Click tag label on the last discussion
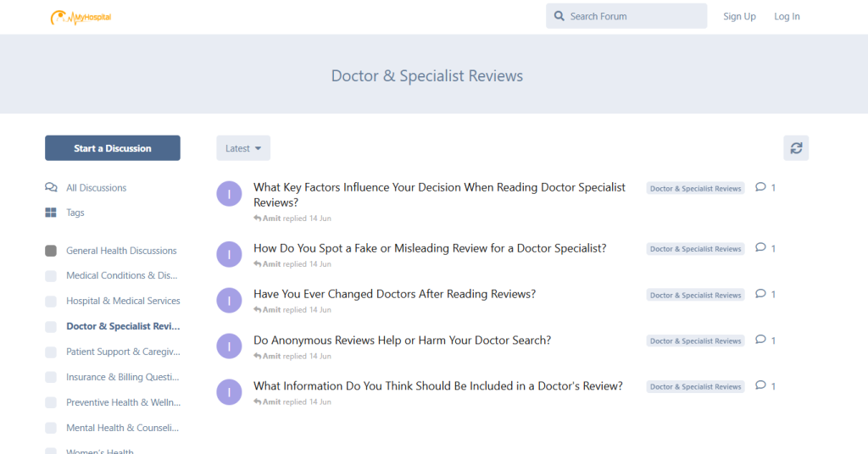The width and height of the screenshot is (868, 454). (695, 386)
